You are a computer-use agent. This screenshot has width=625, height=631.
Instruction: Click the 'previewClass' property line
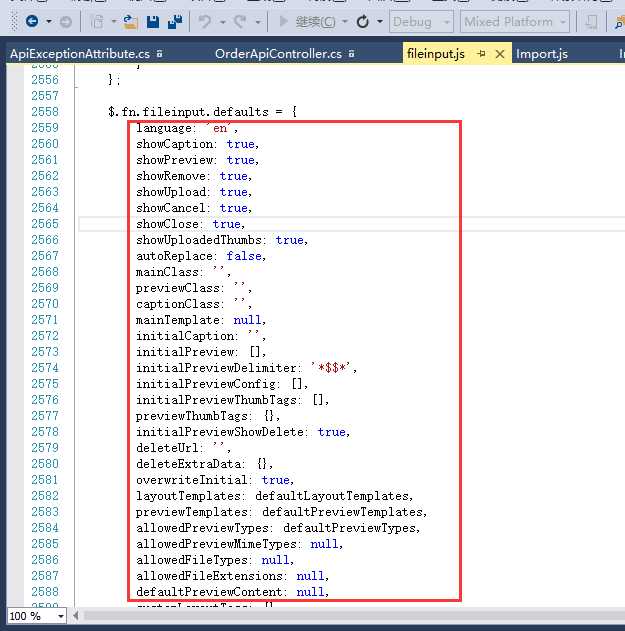pyautogui.click(x=194, y=288)
